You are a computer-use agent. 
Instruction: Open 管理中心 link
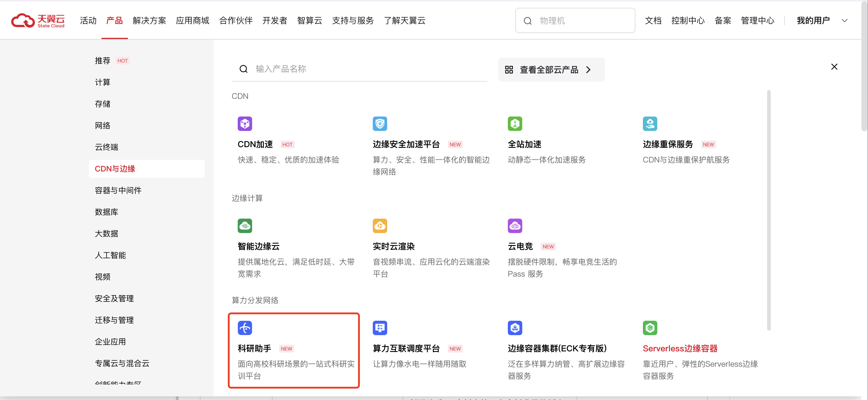758,21
